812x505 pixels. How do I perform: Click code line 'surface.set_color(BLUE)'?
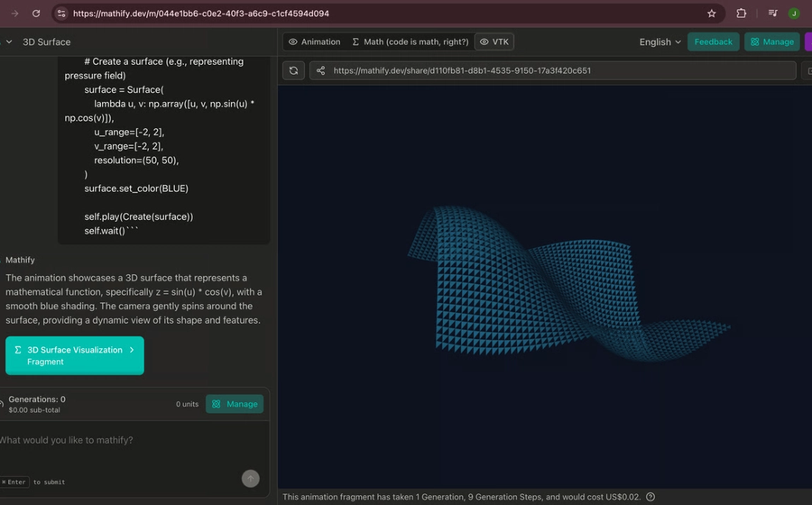(x=136, y=188)
